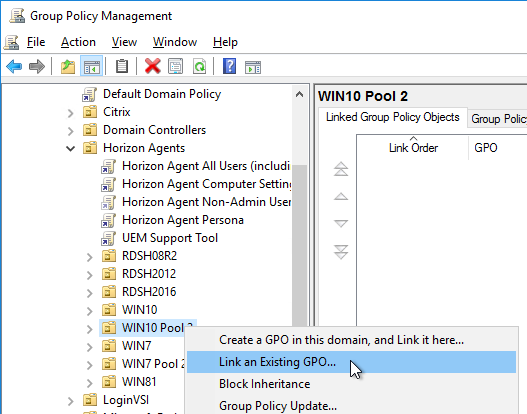Expand the Citrix tree node
The height and width of the screenshot is (414, 527).
click(x=70, y=113)
